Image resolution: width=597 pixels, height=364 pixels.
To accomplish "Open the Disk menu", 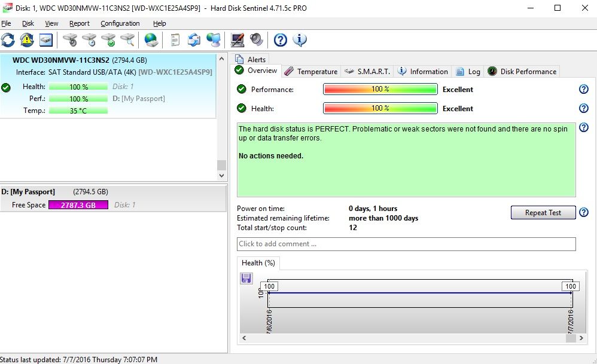I will pyautogui.click(x=28, y=23).
